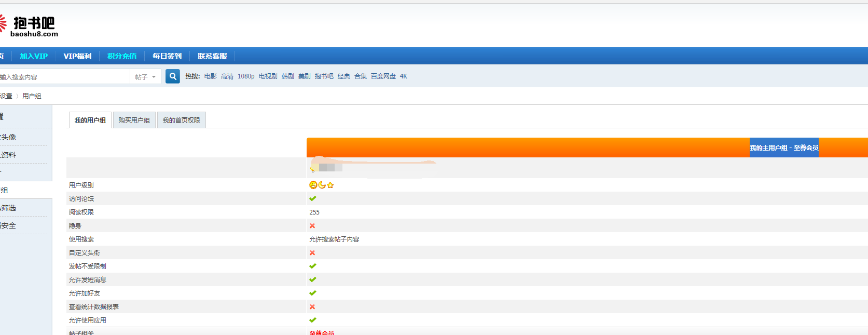
Task: Click the 用户级别 row label
Action: click(x=81, y=185)
